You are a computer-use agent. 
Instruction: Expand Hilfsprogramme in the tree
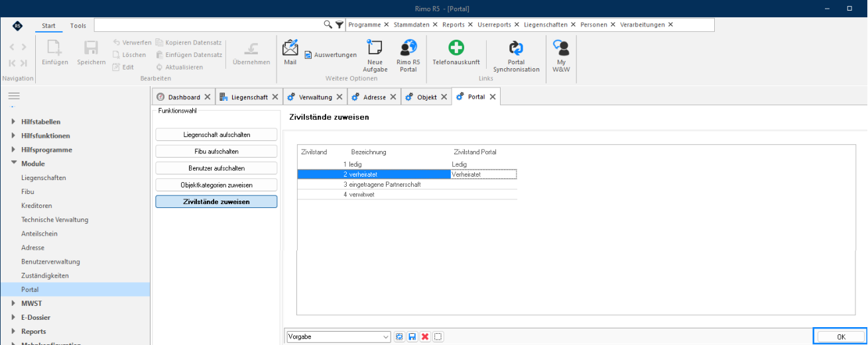[x=13, y=150]
